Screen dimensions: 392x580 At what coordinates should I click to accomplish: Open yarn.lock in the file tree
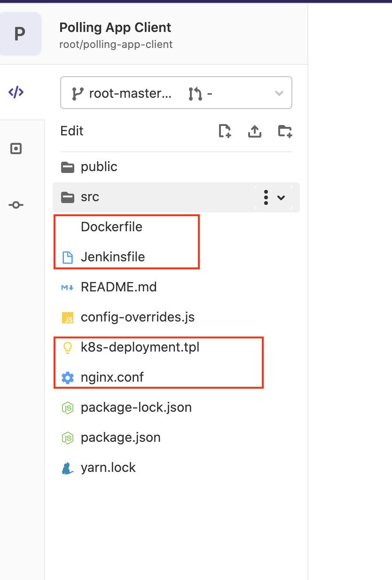click(108, 468)
